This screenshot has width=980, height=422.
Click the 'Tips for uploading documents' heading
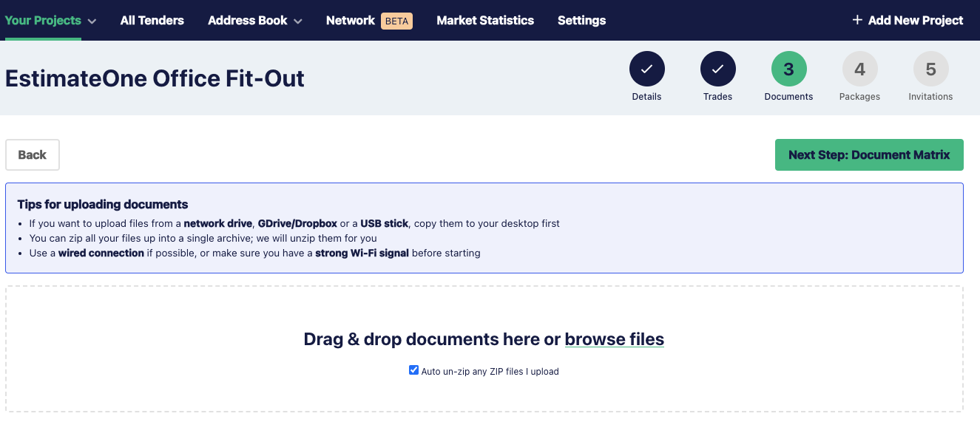point(103,205)
